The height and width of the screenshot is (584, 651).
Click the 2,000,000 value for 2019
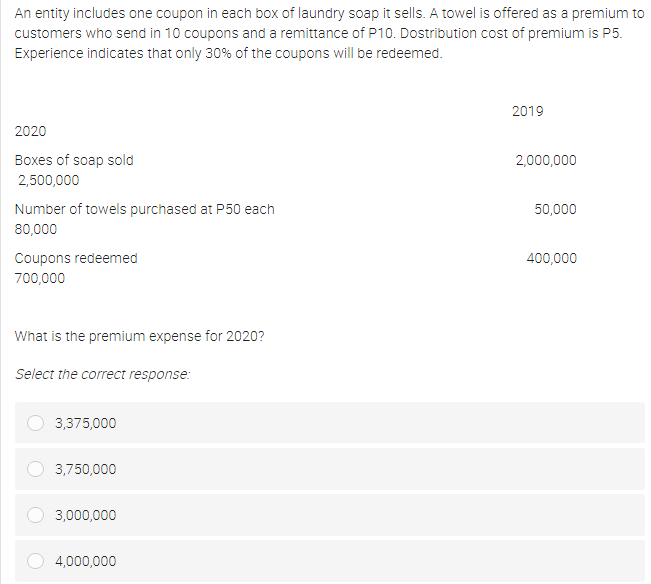tap(546, 160)
